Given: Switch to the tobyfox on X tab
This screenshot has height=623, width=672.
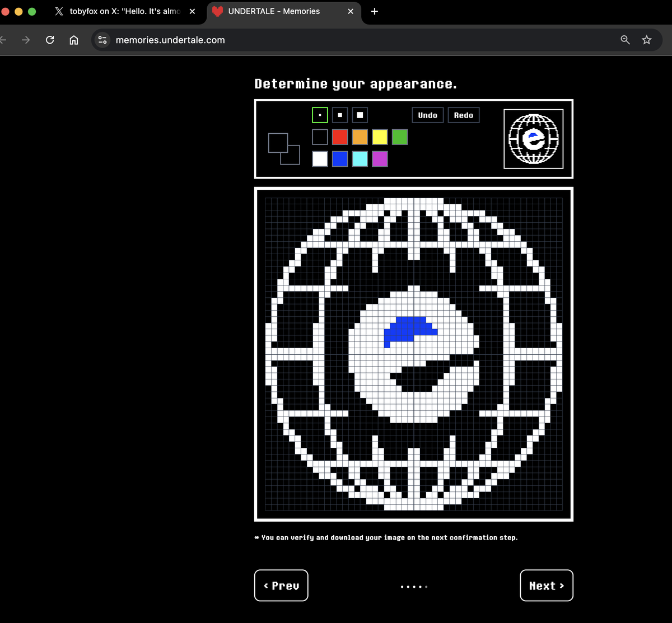Looking at the screenshot, I should [124, 11].
